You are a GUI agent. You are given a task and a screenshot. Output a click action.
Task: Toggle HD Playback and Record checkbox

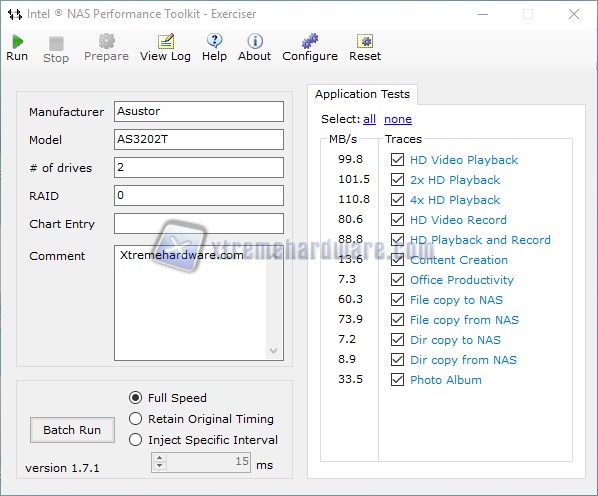(397, 239)
